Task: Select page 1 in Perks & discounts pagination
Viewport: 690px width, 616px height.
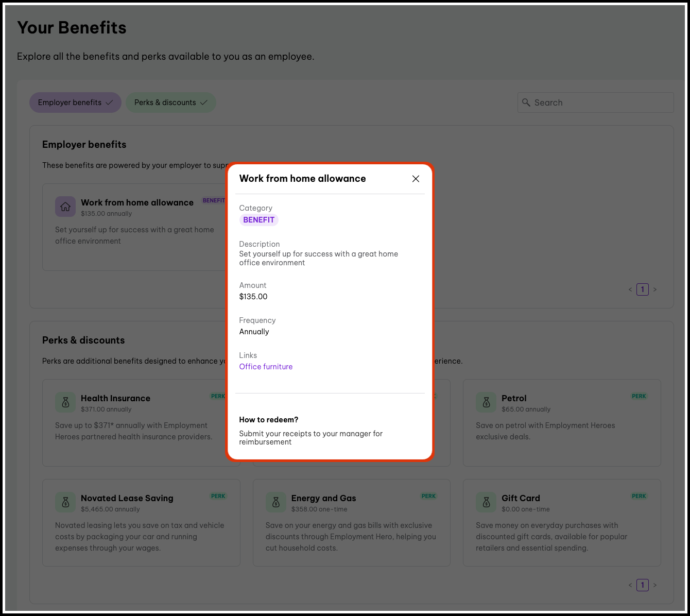Action: point(642,585)
